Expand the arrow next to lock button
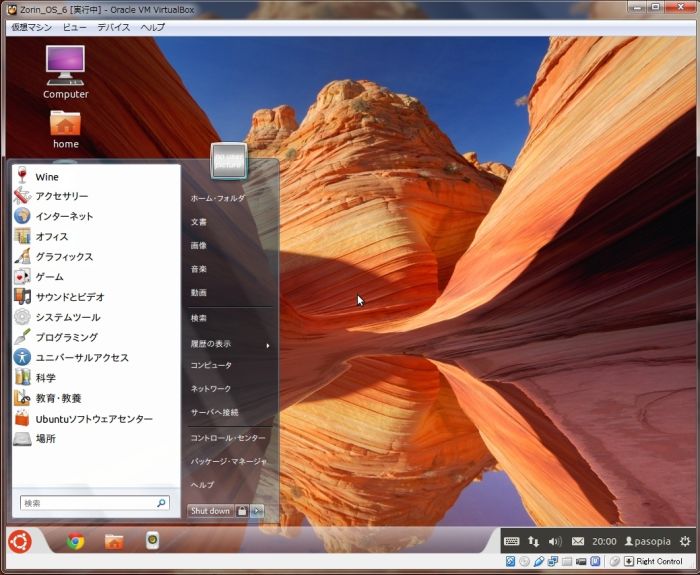The width and height of the screenshot is (700, 575). 258,511
